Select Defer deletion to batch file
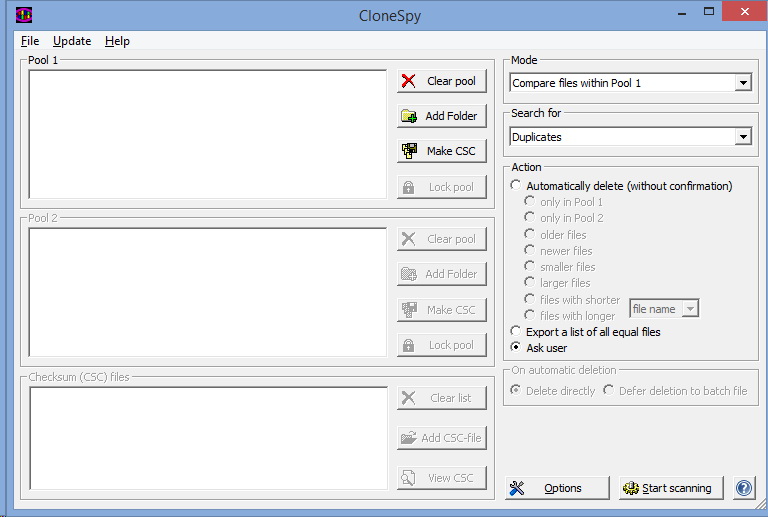The height and width of the screenshot is (517, 768). tap(675, 391)
